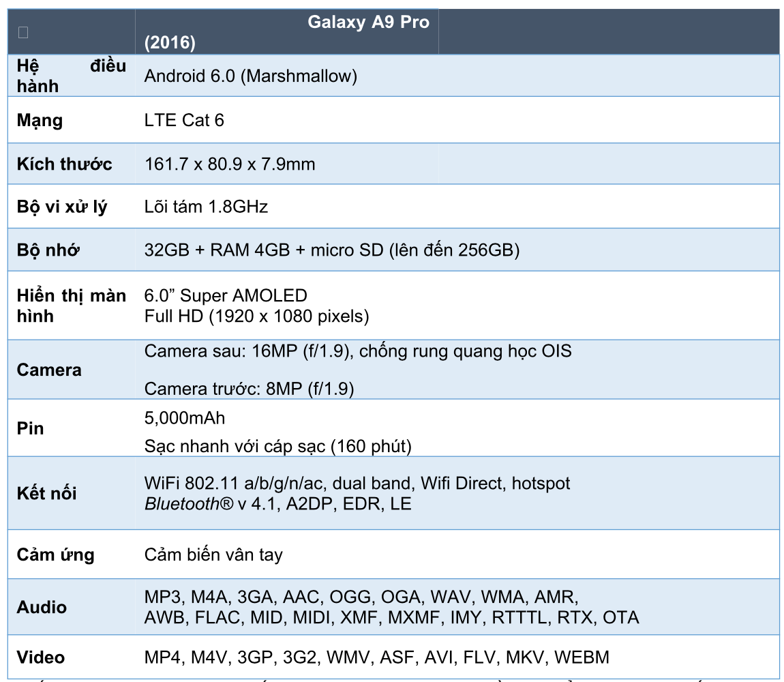The width and height of the screenshot is (784, 682).
Task: Click the '161.7 x 80.9 x 7.9mm' value
Action: pyautogui.click(x=230, y=164)
